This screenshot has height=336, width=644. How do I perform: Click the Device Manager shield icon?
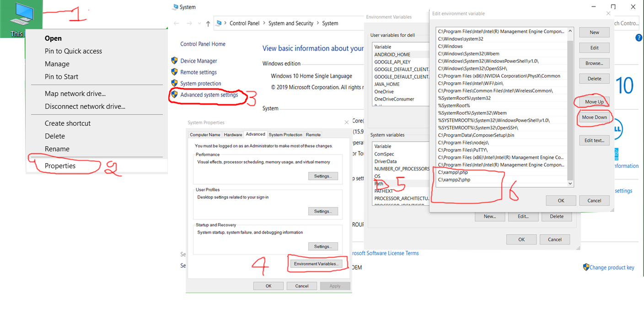[174, 61]
